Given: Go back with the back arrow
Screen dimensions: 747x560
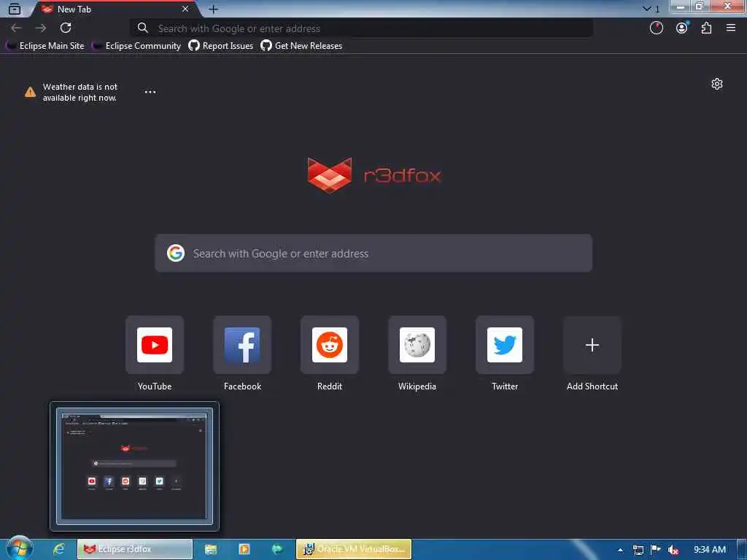Looking at the screenshot, I should click(16, 28).
